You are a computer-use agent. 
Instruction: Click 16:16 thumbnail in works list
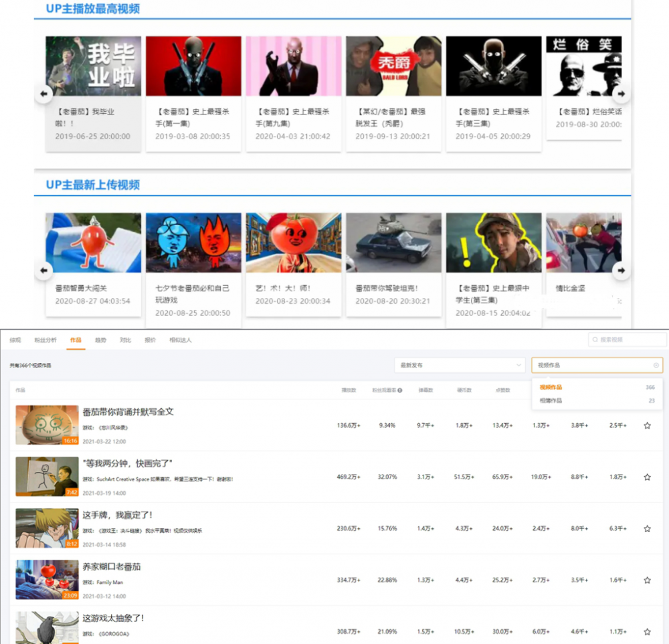click(x=47, y=425)
